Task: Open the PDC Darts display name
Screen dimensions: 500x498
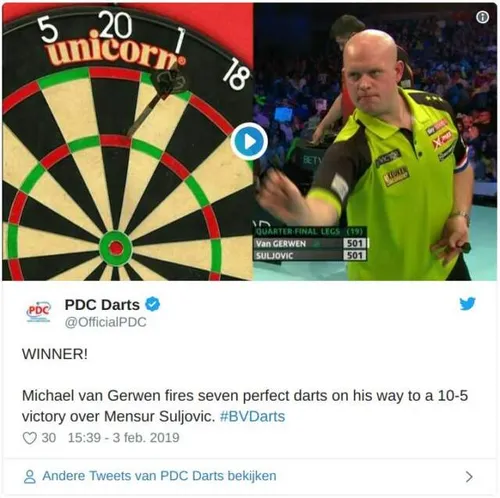Action: (102, 304)
